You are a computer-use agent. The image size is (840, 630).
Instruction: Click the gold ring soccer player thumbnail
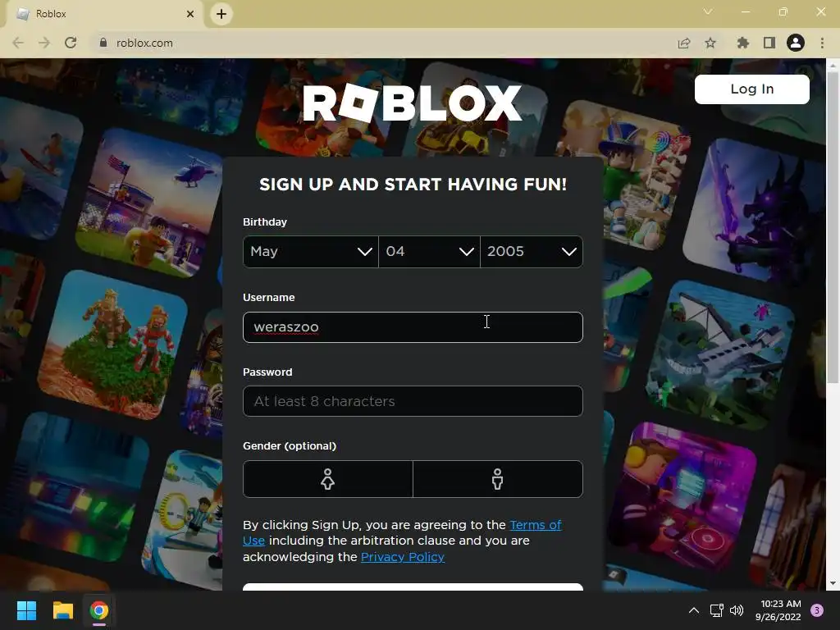click(182, 519)
